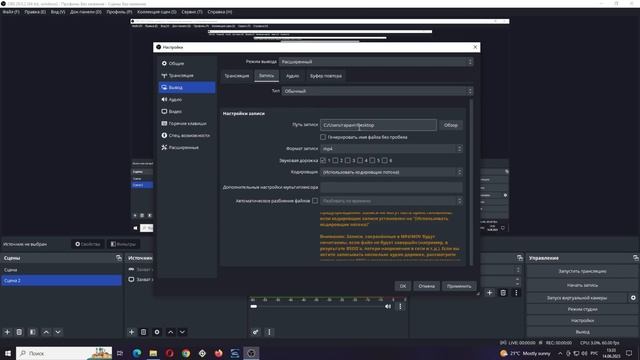Open the Тип (Type) dropdown
This screenshot has height=360, width=640.
(x=377, y=91)
